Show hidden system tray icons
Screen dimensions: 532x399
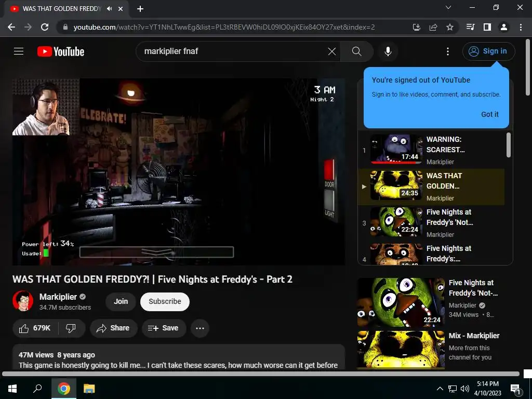[440, 389]
